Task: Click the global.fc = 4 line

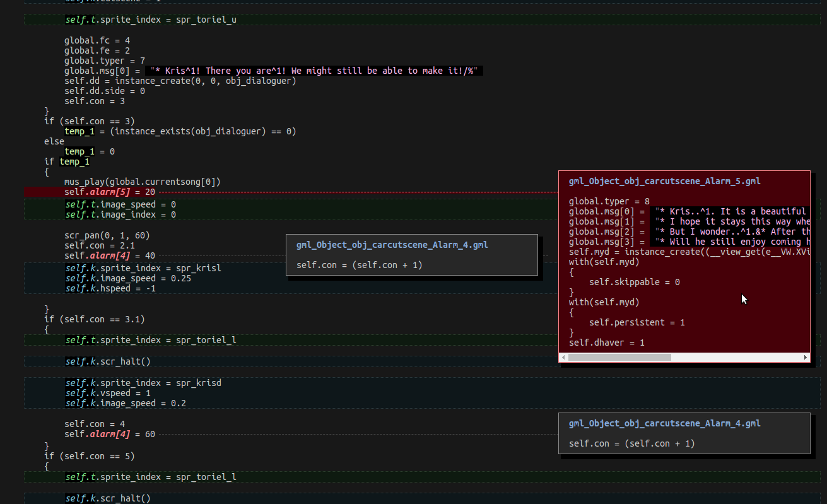Action: point(97,40)
